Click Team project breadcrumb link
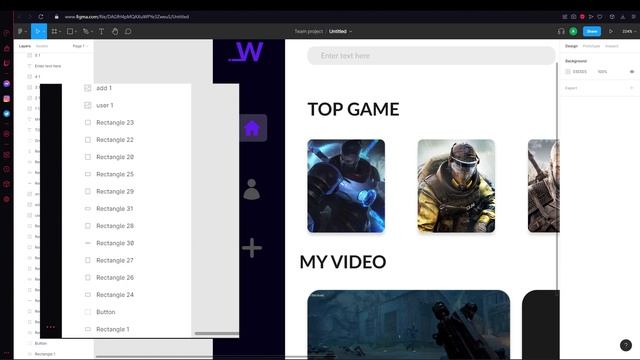This screenshot has width=640, height=360. 309,31
